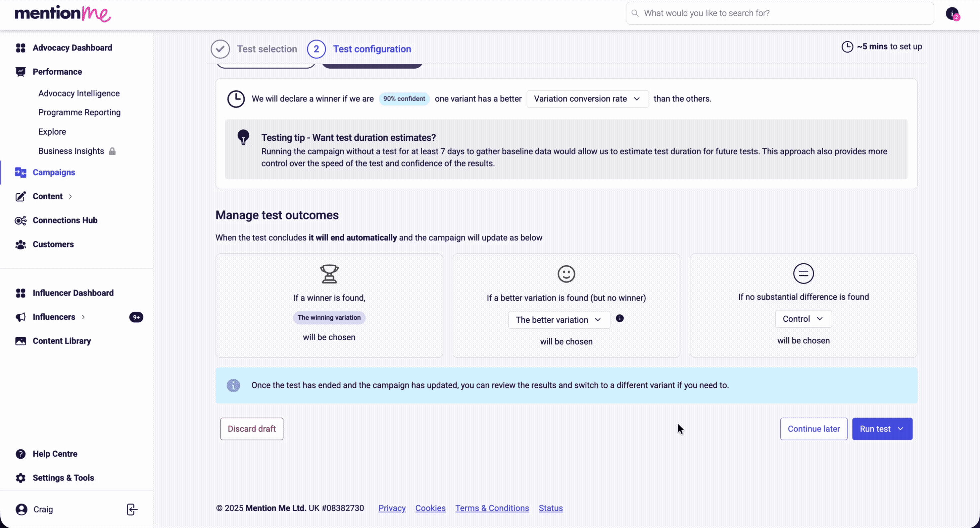Click the Settings & Tools gear icon
980x528 pixels.
tap(21, 478)
